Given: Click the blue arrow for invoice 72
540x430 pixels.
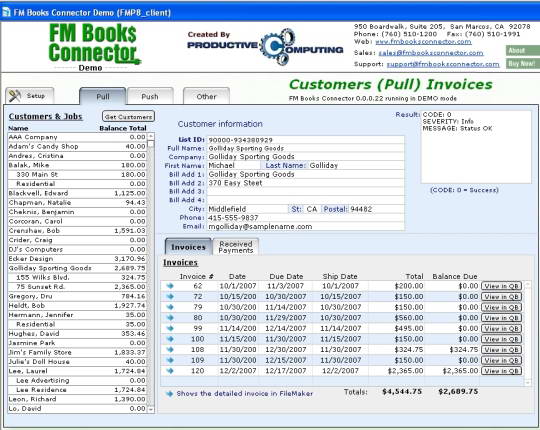Looking at the screenshot, I should tap(170, 296).
